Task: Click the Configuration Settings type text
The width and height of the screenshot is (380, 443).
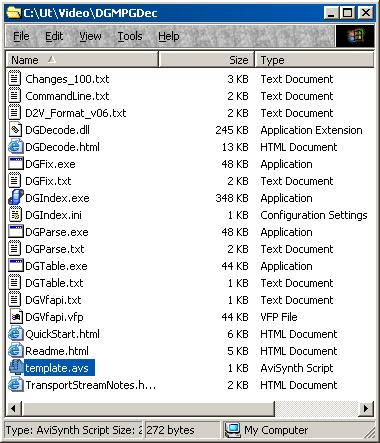Action: [314, 215]
